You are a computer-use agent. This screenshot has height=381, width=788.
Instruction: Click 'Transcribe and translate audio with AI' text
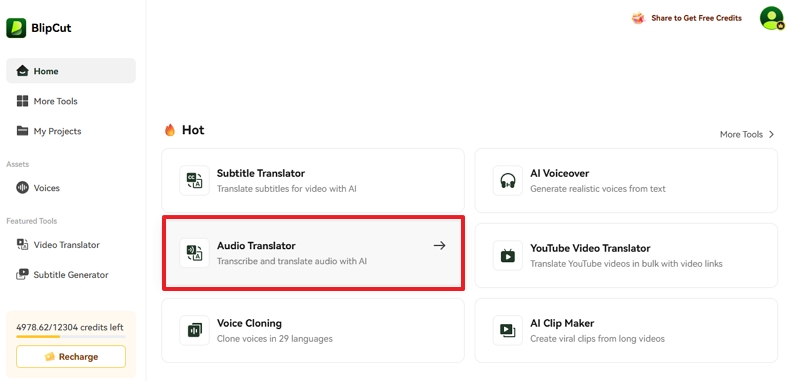coord(292,261)
